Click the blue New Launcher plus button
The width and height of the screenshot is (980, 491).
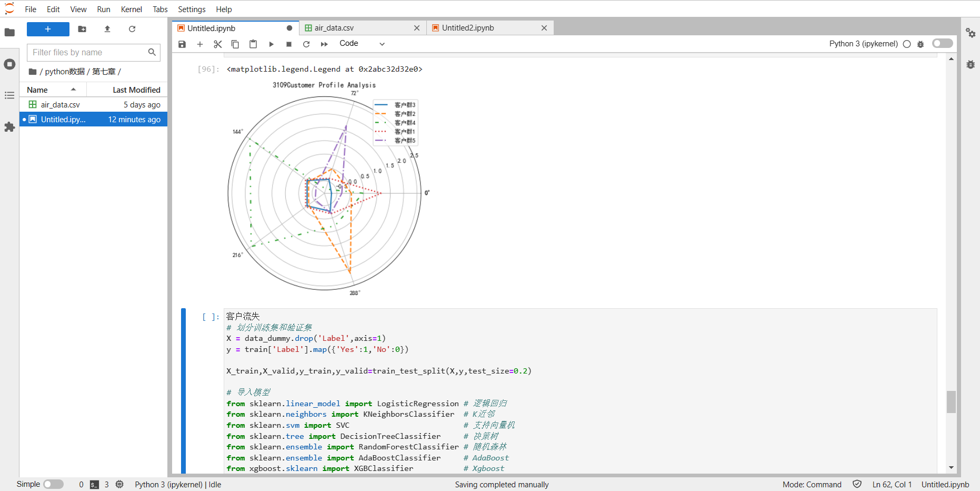coord(48,30)
